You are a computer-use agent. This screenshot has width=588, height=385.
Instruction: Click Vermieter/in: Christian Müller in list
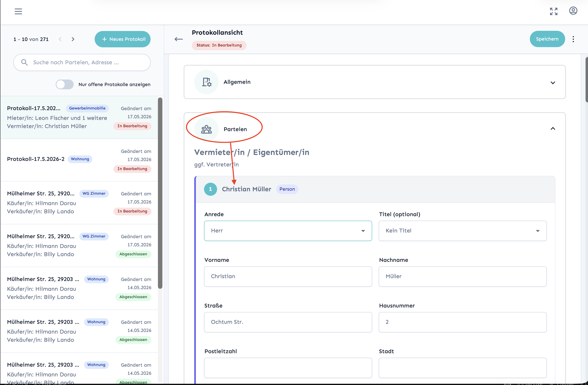(x=47, y=126)
